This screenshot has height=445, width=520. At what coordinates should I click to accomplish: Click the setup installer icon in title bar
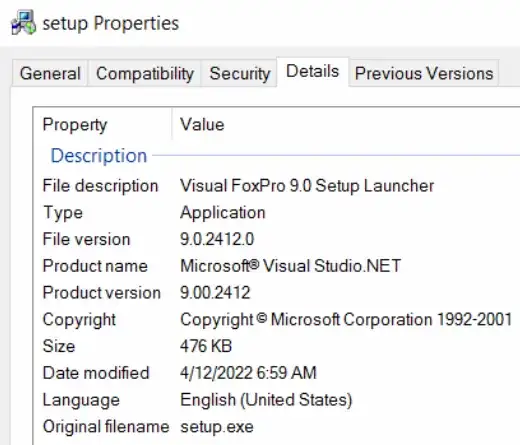pos(23,23)
